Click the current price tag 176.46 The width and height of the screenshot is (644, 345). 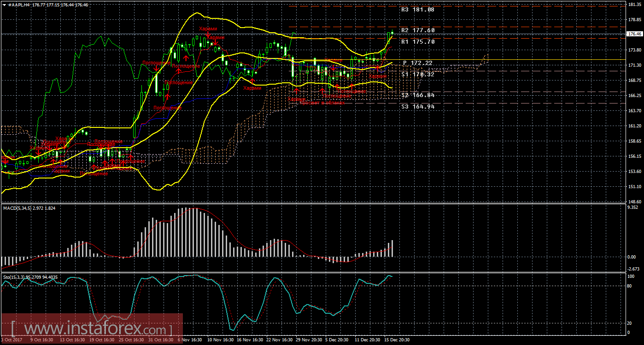click(635, 34)
